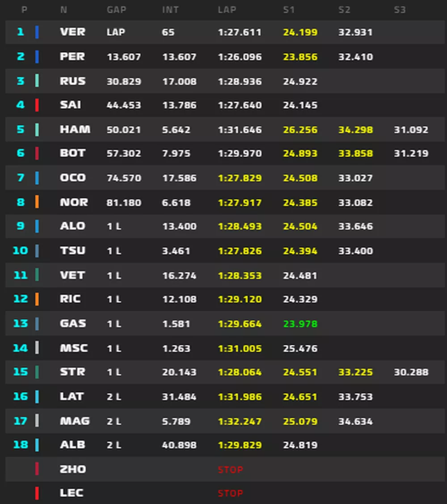The width and height of the screenshot is (447, 504).
Task: Click the red team color bar beside LEC
Action: coord(37,493)
